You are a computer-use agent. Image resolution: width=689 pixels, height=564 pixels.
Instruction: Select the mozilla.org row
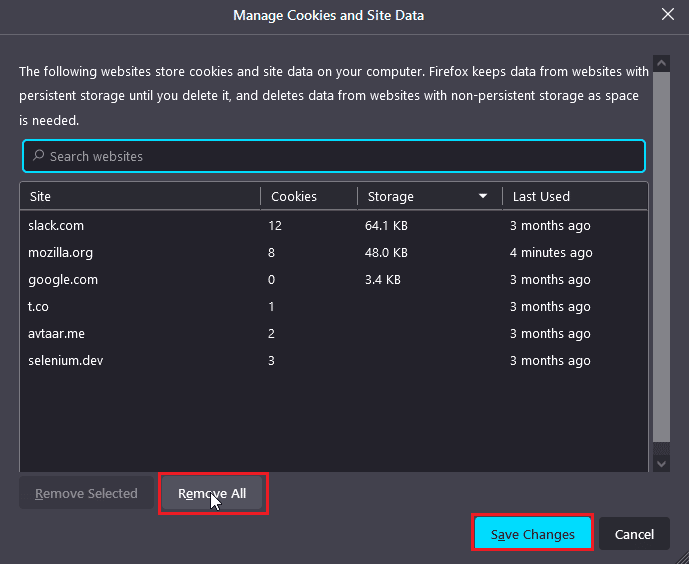click(x=334, y=253)
